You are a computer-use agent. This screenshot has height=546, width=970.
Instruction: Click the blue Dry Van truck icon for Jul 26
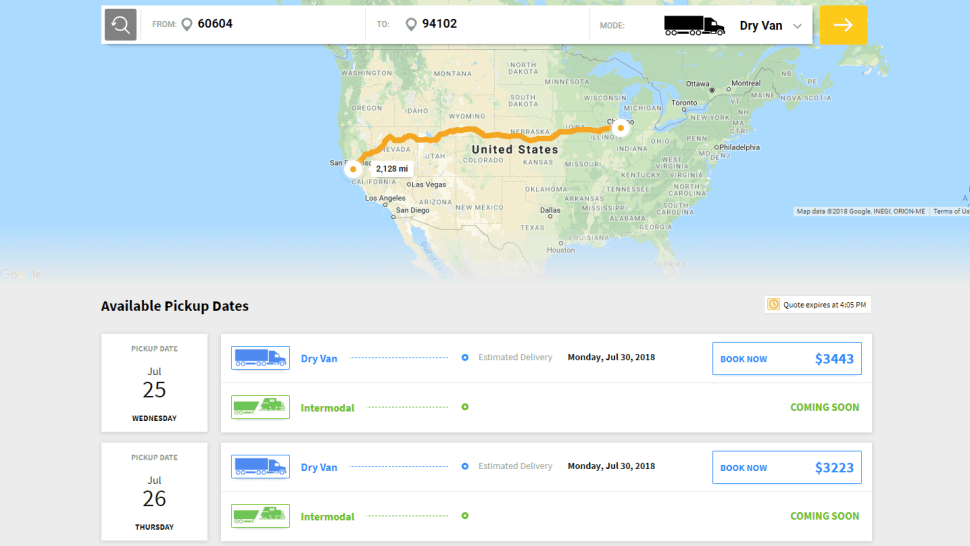(x=260, y=467)
